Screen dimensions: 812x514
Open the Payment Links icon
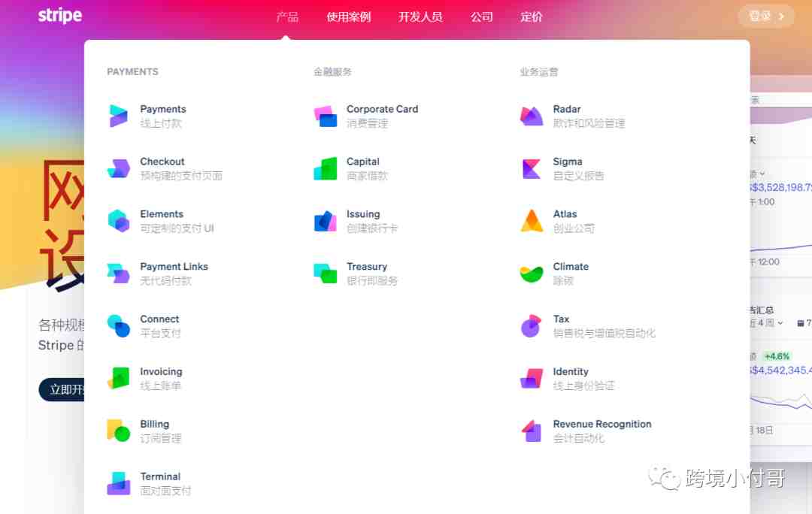coord(119,274)
